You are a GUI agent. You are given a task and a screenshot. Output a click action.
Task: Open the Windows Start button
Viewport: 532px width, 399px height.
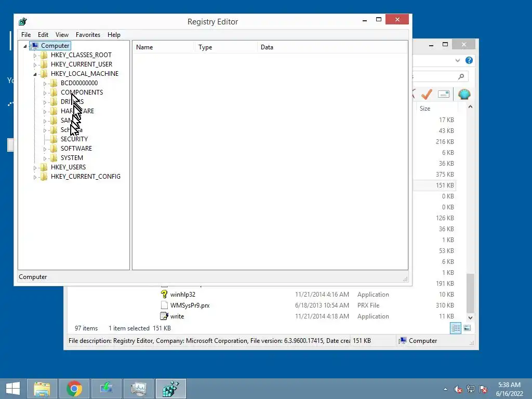point(13,389)
